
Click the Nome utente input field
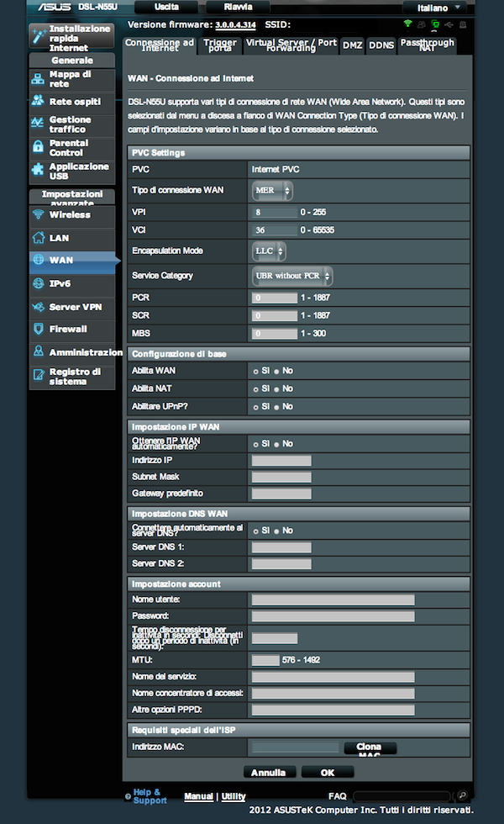pyautogui.click(x=333, y=600)
